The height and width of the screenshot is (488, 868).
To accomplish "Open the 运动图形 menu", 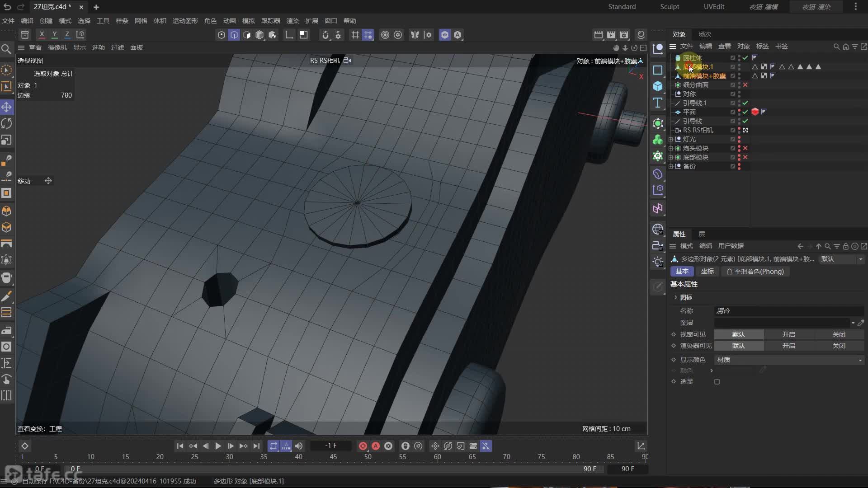I will point(185,21).
